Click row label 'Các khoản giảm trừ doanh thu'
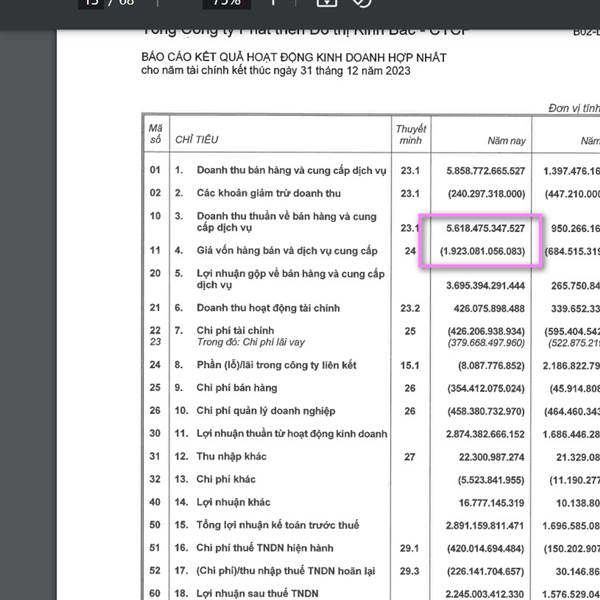 click(269, 193)
